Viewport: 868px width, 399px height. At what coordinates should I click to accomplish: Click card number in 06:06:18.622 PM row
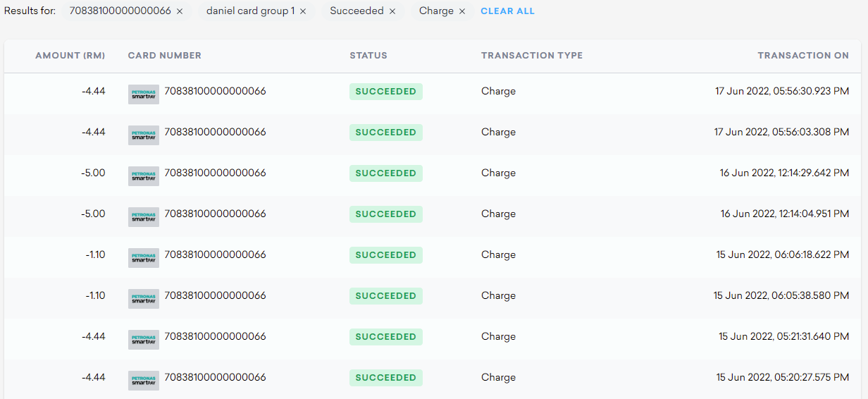pos(215,255)
